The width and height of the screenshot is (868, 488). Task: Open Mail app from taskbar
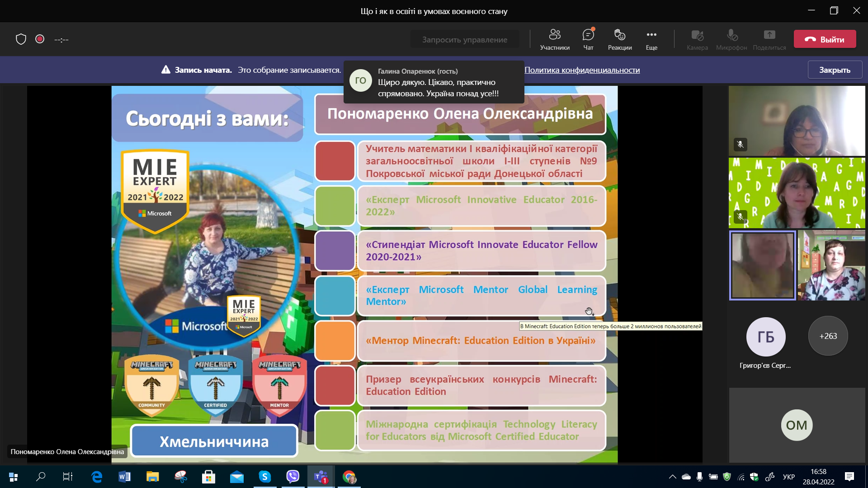[236, 477]
